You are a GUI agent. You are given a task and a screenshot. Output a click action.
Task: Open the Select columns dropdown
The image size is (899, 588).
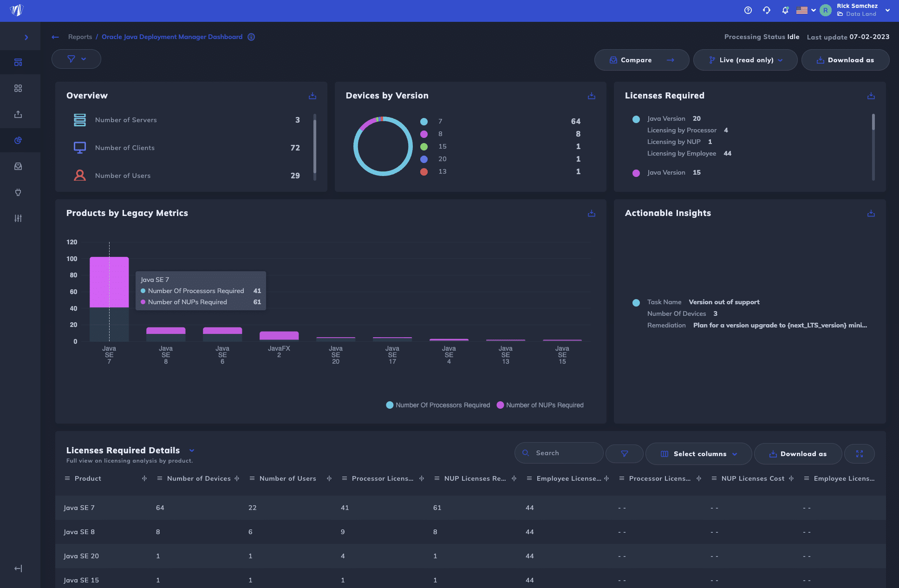[698, 454]
